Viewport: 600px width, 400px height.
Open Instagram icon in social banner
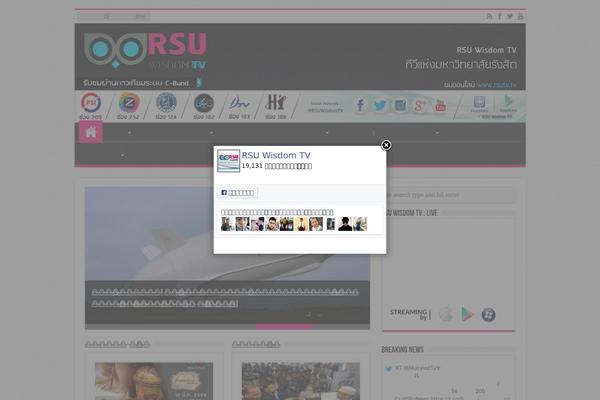coord(400,105)
